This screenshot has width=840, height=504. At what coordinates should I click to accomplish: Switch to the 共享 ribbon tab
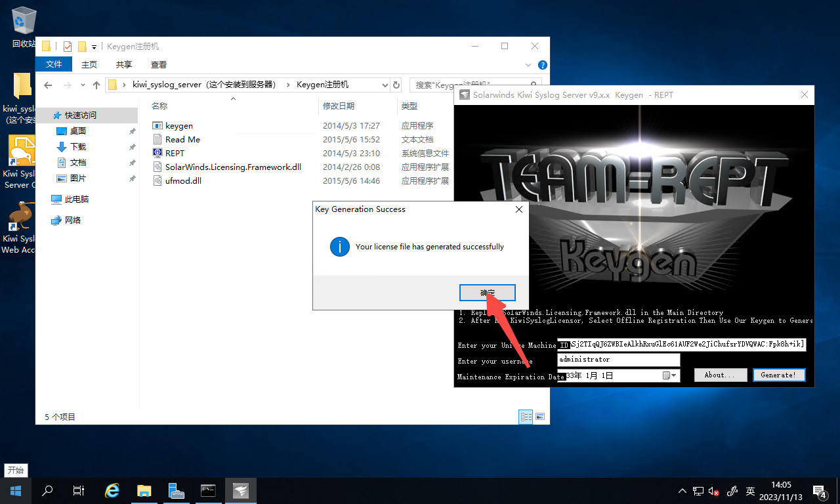[124, 64]
